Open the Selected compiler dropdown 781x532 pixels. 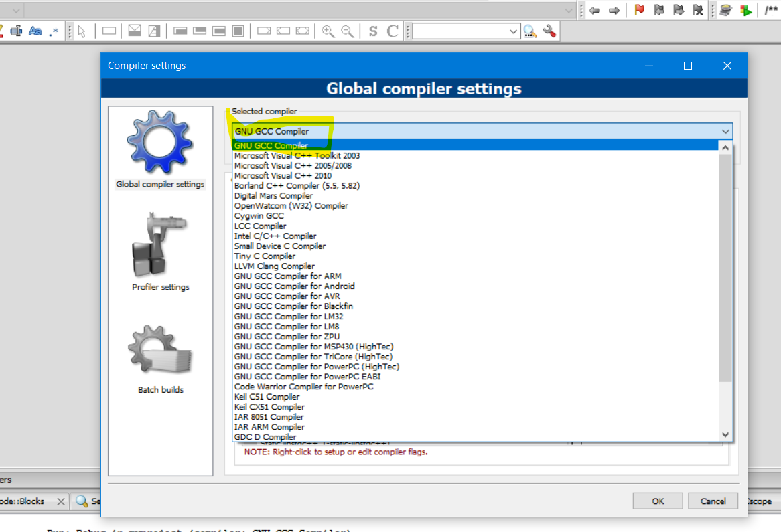pyautogui.click(x=725, y=131)
